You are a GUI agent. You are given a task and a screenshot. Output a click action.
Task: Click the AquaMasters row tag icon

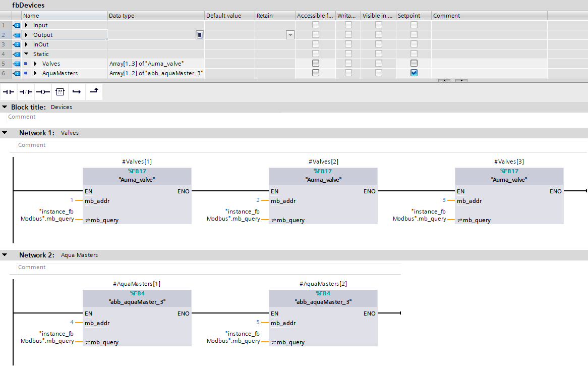(x=17, y=73)
